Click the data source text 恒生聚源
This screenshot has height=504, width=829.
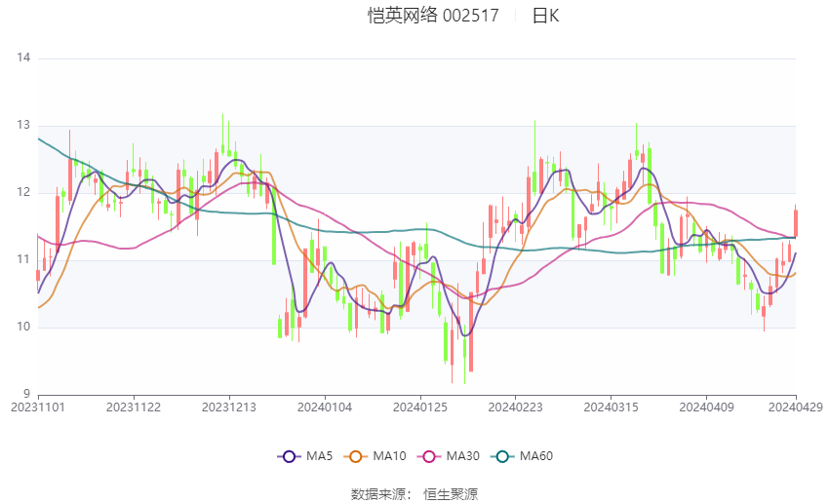(x=451, y=494)
